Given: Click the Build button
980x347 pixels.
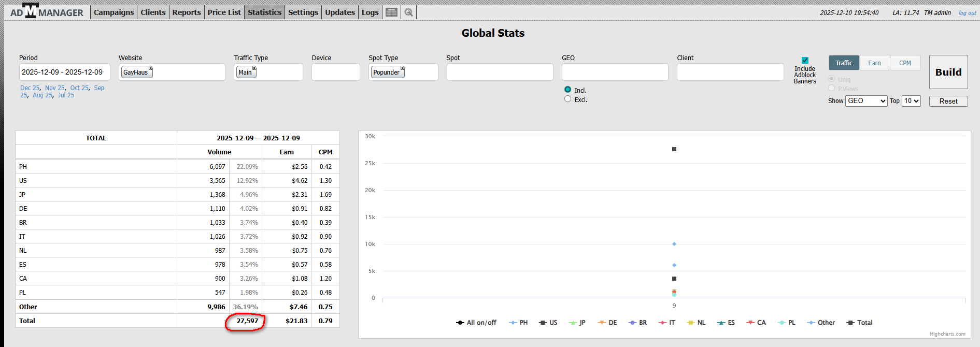Looking at the screenshot, I should 948,72.
